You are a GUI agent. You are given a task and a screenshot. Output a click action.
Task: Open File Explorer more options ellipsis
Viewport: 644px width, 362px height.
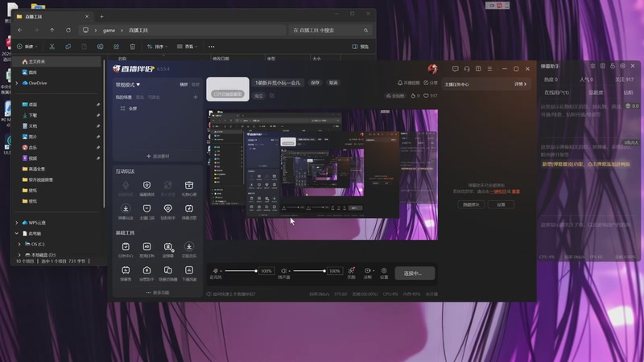coord(212,47)
